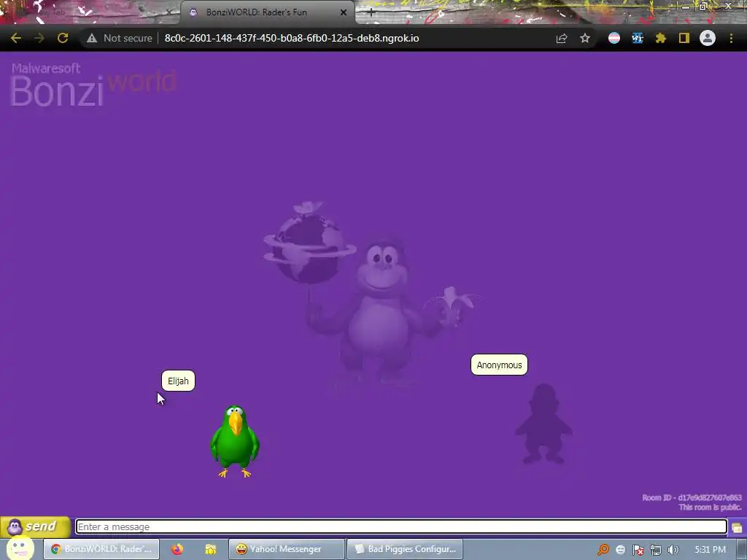Open the Chrome three-dot menu

[731, 38]
